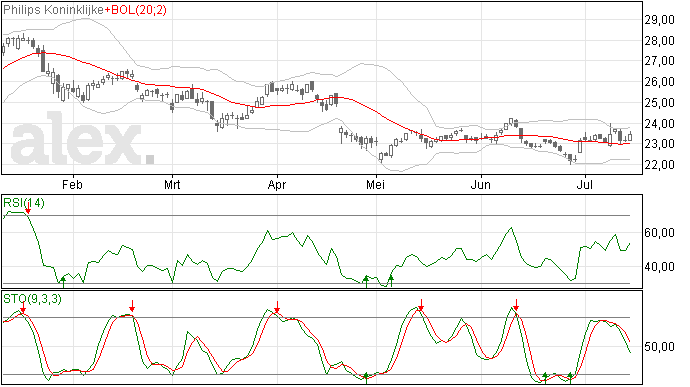Click the red sell arrow in RSI panel
Image resolution: width=690 pixels, height=387 pixels.
point(28,208)
